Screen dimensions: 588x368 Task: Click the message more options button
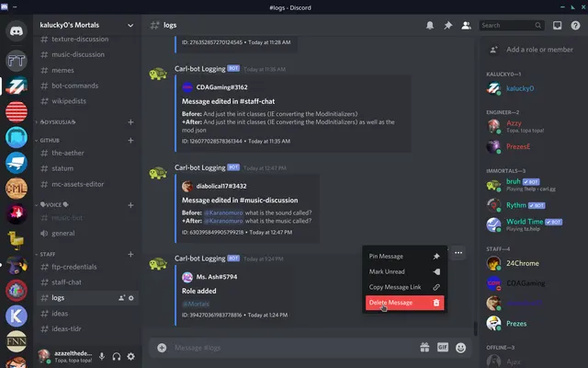pyautogui.click(x=458, y=253)
